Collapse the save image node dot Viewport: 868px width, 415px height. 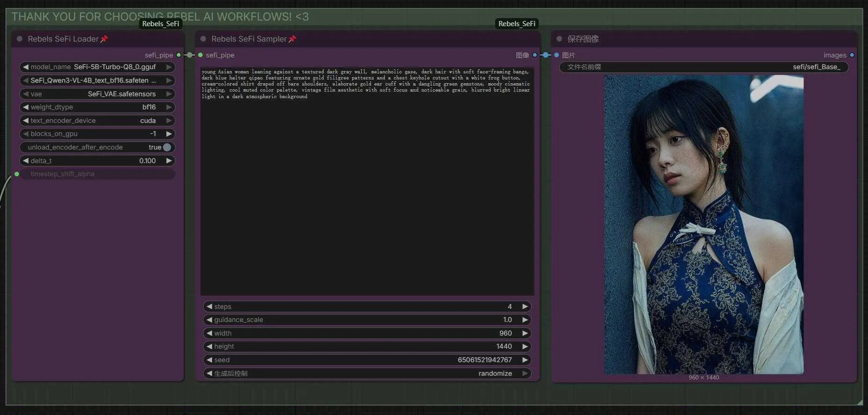click(x=559, y=39)
